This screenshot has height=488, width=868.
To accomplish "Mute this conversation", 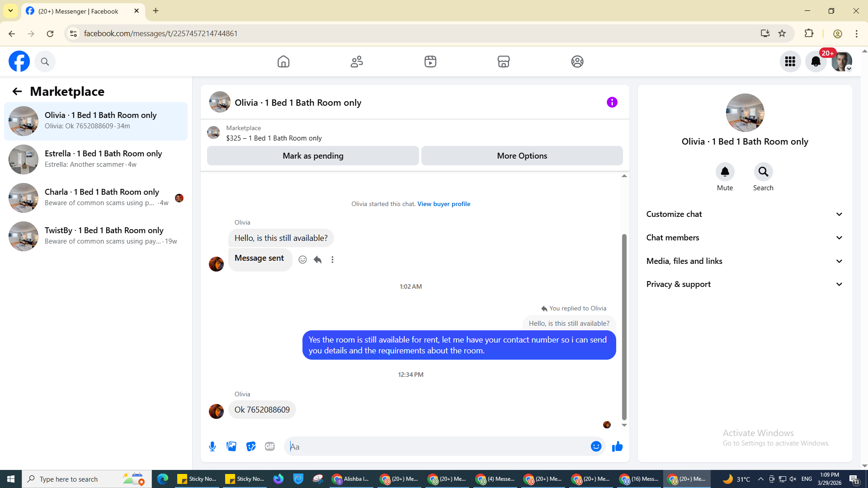I will 725,172.
